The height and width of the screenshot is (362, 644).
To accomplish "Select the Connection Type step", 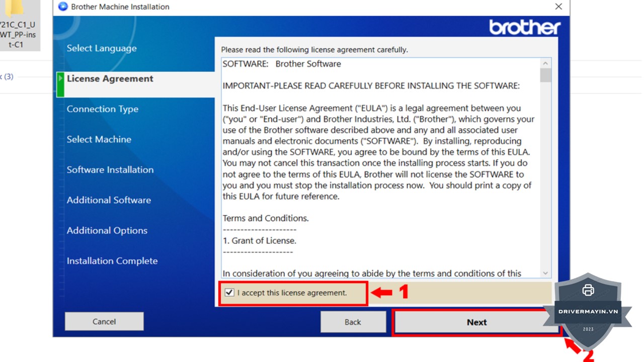I will [x=103, y=109].
